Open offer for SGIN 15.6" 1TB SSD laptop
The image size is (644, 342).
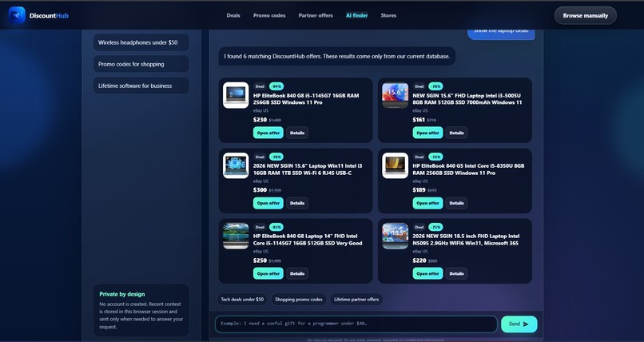click(x=268, y=203)
